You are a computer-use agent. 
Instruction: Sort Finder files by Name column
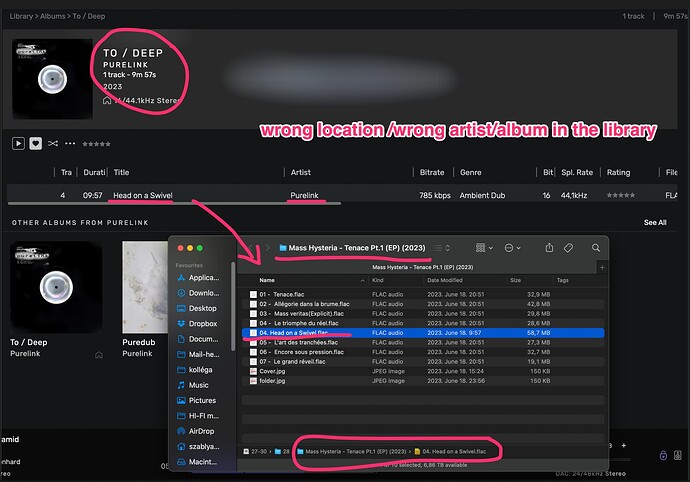coord(267,280)
